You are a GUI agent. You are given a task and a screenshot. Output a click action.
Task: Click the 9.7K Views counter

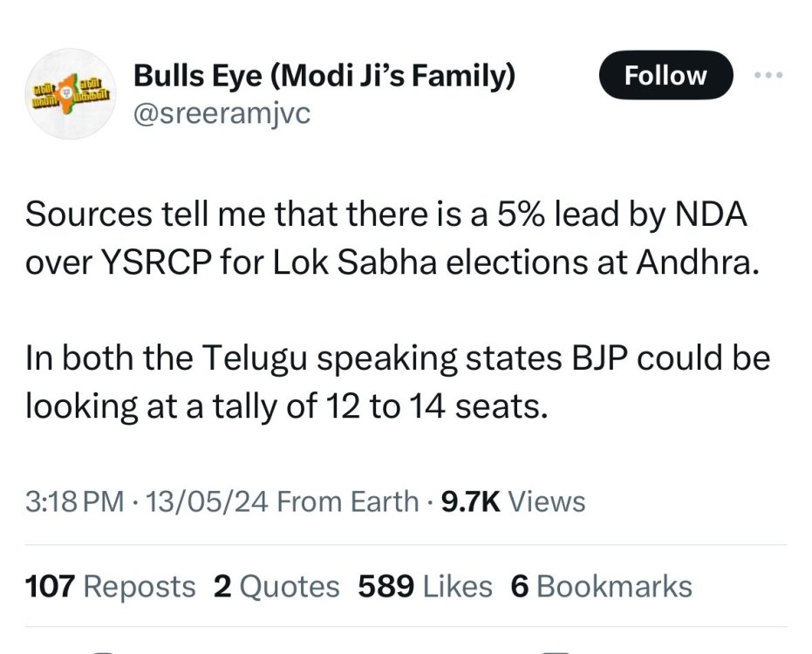(x=513, y=501)
